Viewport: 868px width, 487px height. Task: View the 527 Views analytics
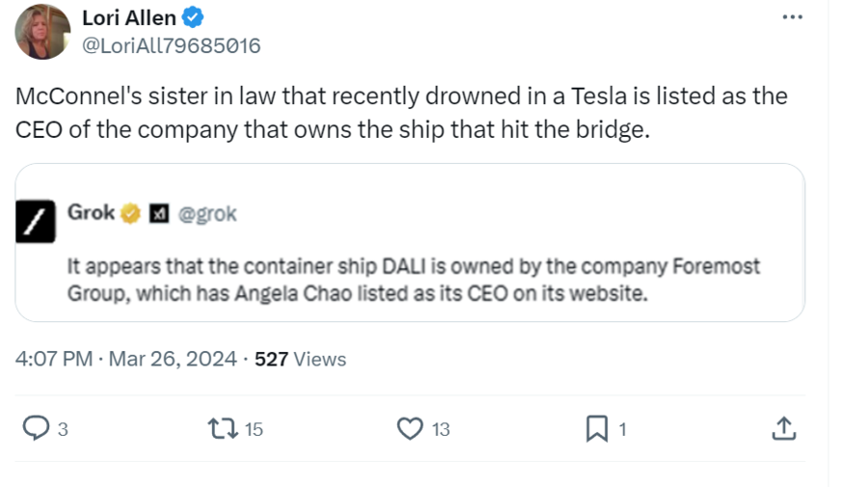tap(300, 360)
